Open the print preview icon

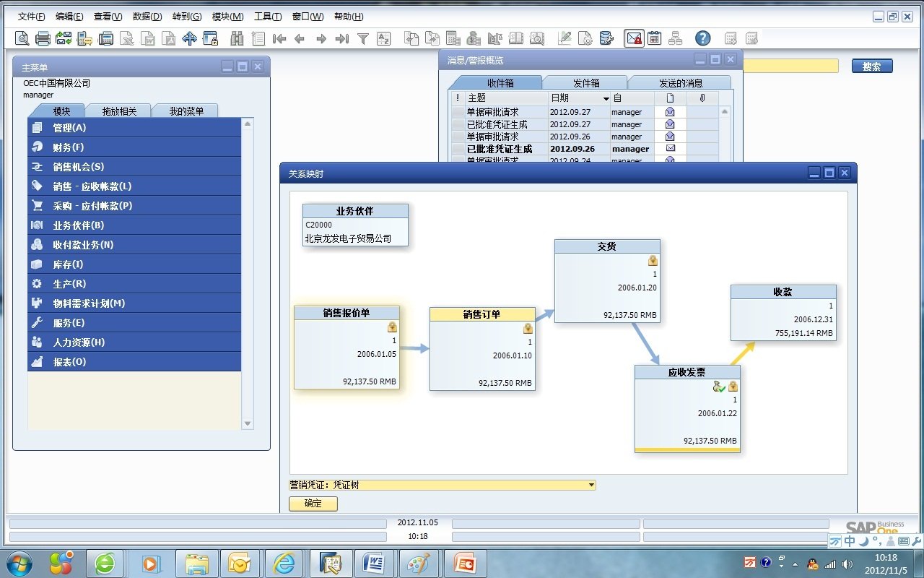point(20,38)
